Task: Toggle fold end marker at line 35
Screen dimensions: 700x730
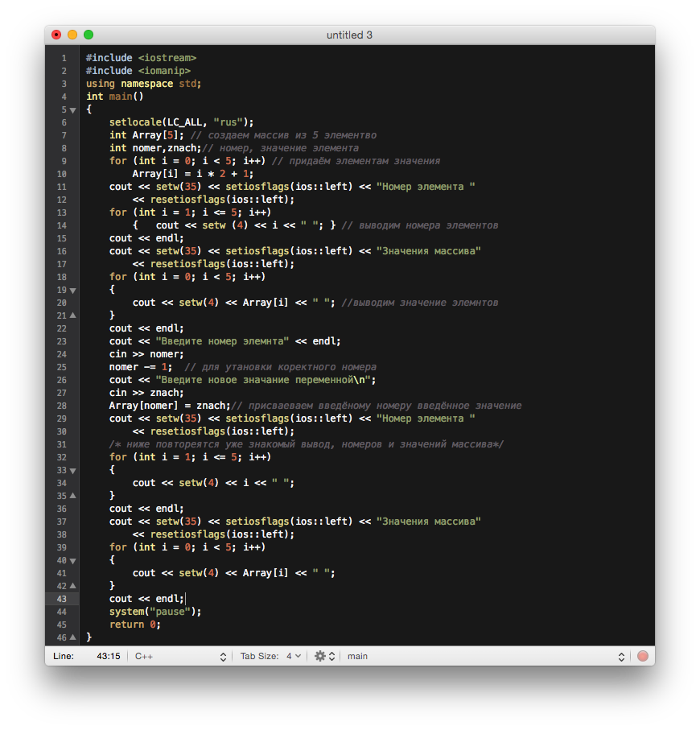Action: pos(72,496)
